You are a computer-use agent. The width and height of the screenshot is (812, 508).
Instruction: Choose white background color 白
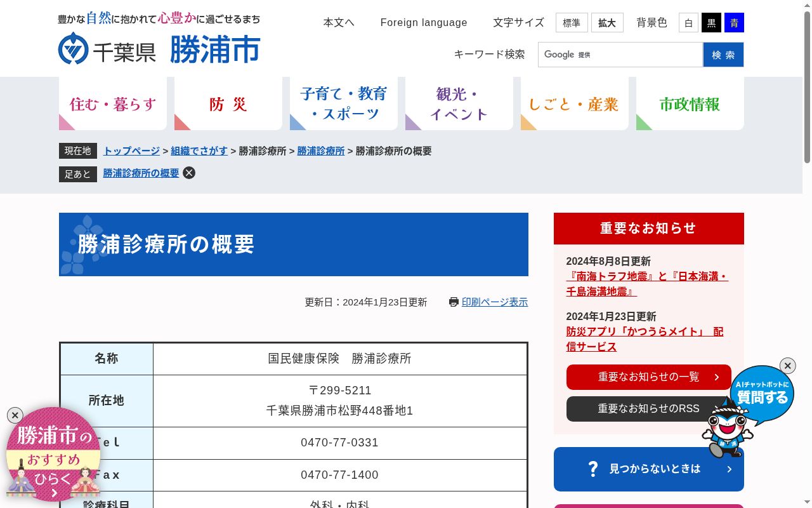(688, 23)
